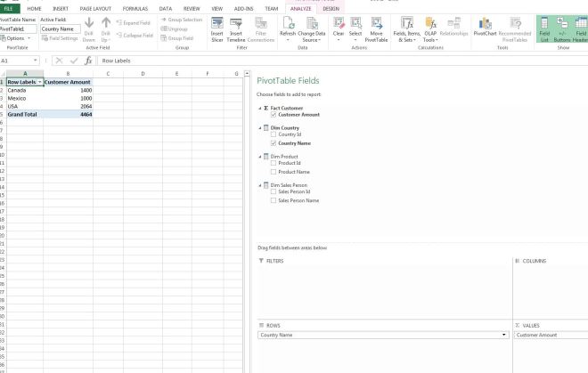Expand the PivotTable Options dropdown
This screenshot has width=588, height=373.
pyautogui.click(x=20, y=38)
